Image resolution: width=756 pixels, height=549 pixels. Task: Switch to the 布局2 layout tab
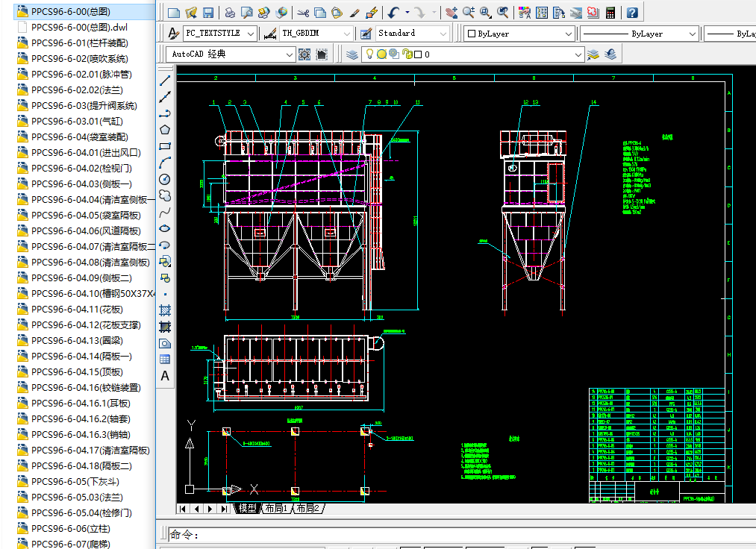[x=307, y=508]
